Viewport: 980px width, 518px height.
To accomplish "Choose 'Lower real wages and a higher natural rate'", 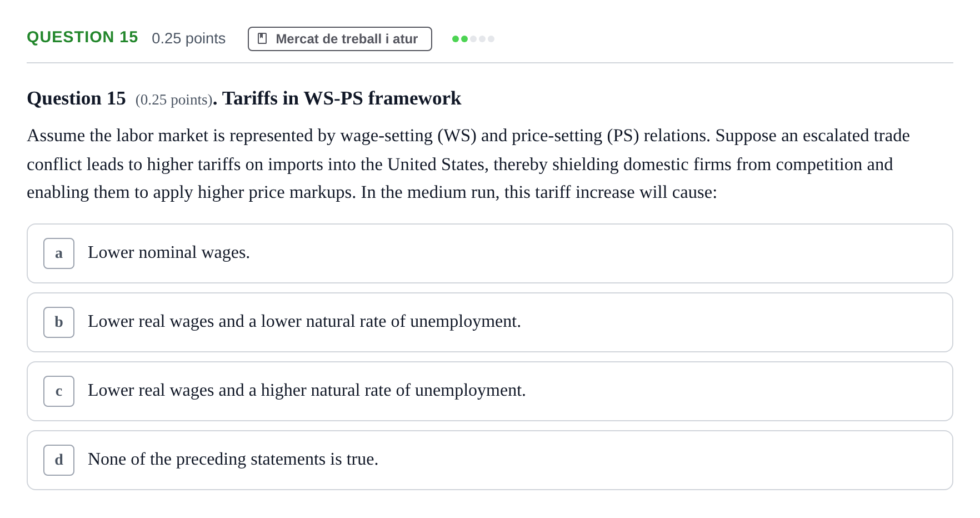I will (490, 391).
